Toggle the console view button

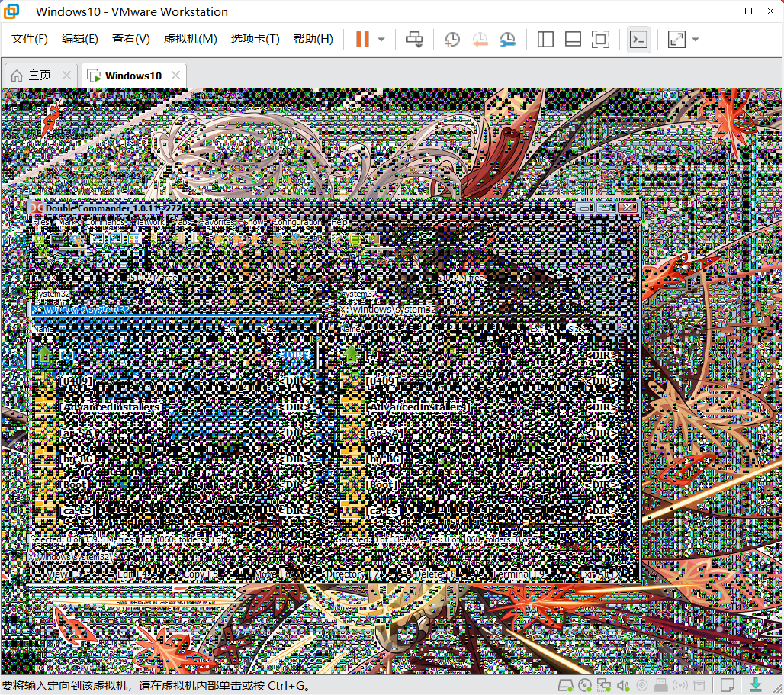[x=638, y=39]
